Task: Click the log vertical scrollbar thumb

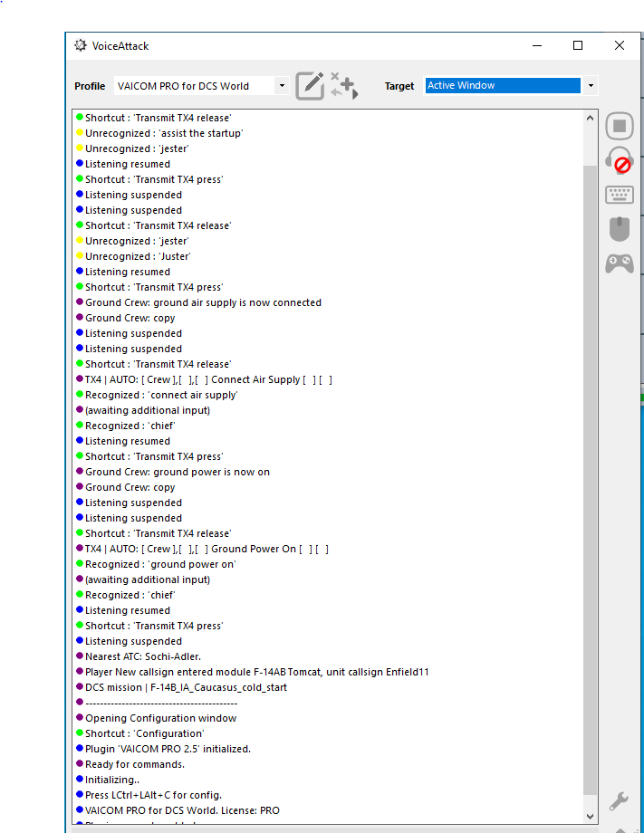Action: pyautogui.click(x=590, y=480)
